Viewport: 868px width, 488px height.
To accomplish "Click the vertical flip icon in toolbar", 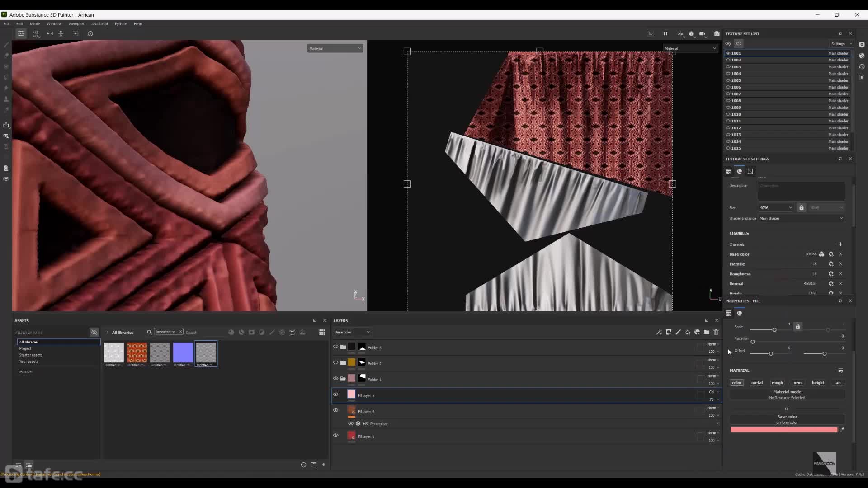I will click(61, 33).
